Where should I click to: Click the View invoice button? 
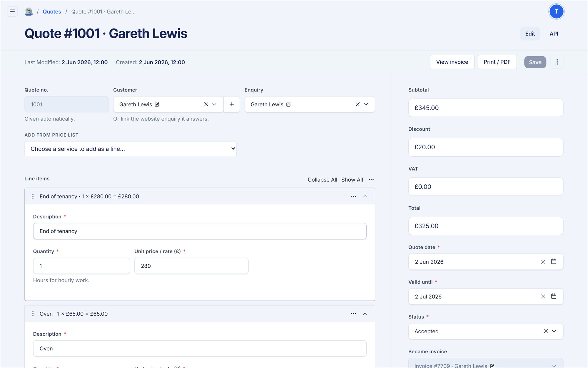(x=452, y=62)
